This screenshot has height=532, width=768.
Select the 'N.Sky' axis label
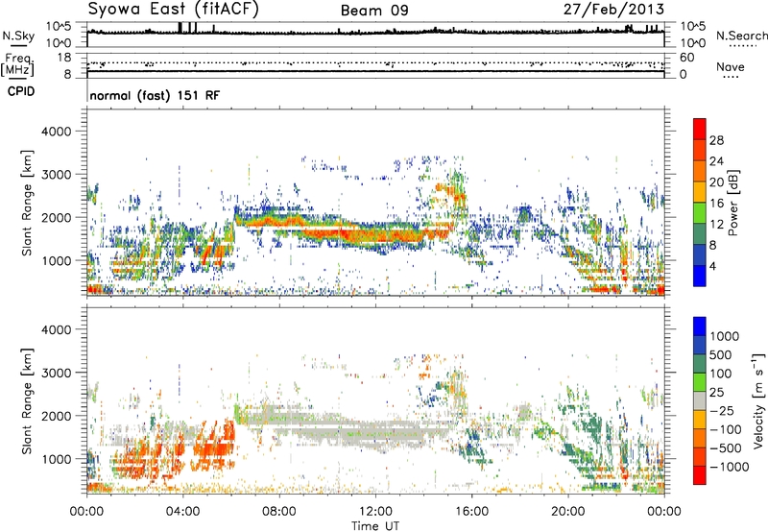pos(18,36)
